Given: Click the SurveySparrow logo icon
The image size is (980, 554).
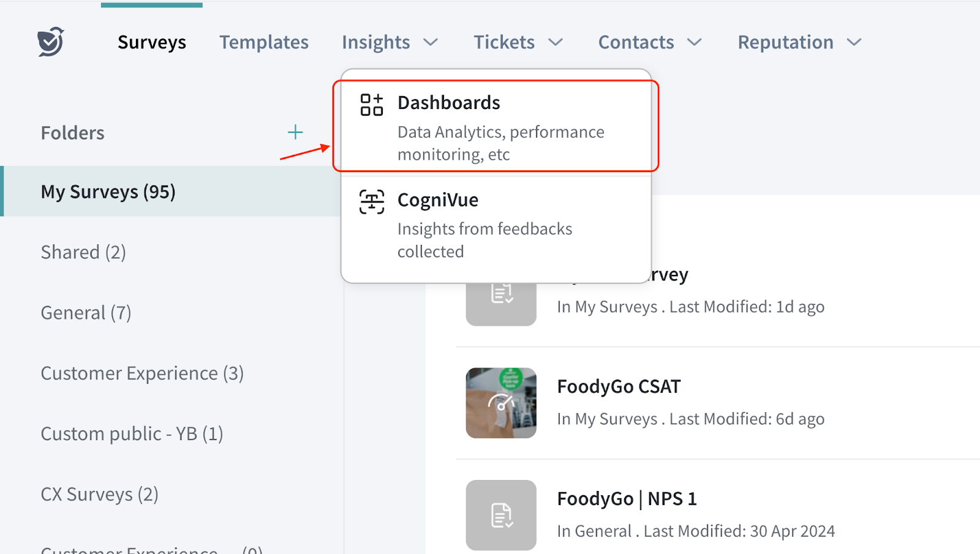Looking at the screenshot, I should 50,42.
